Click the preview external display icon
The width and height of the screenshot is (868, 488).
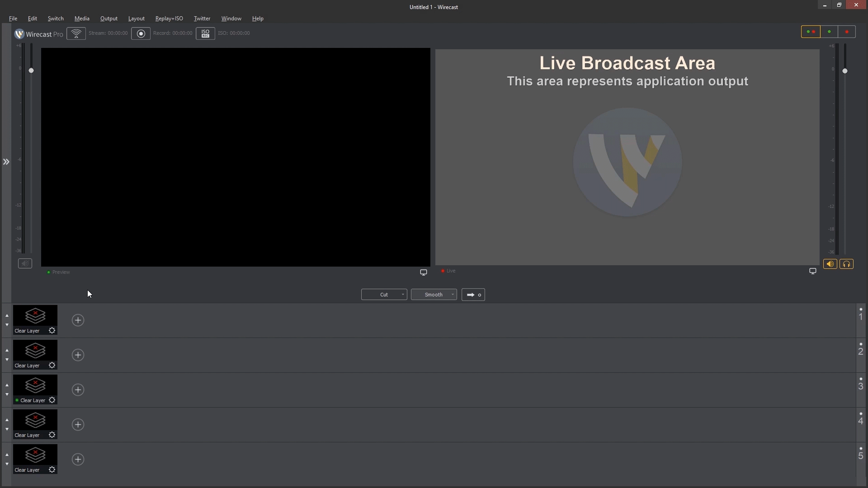pos(424,272)
